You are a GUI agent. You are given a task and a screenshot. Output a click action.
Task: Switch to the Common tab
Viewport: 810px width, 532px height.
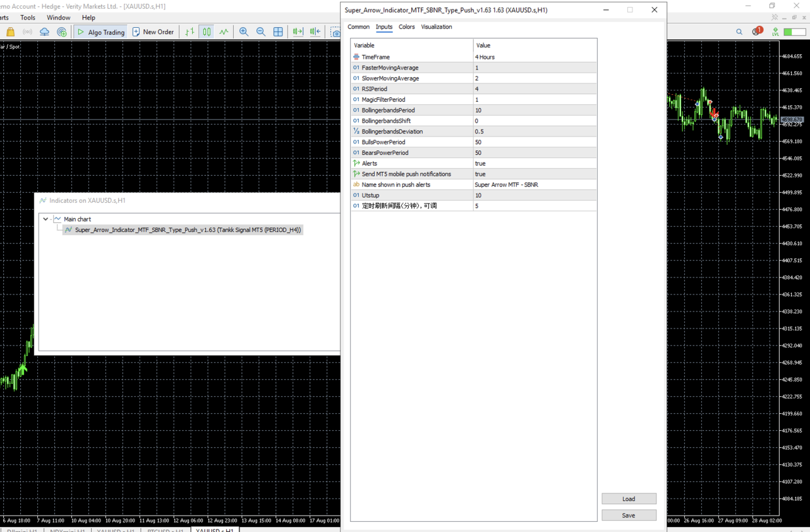tap(358, 27)
